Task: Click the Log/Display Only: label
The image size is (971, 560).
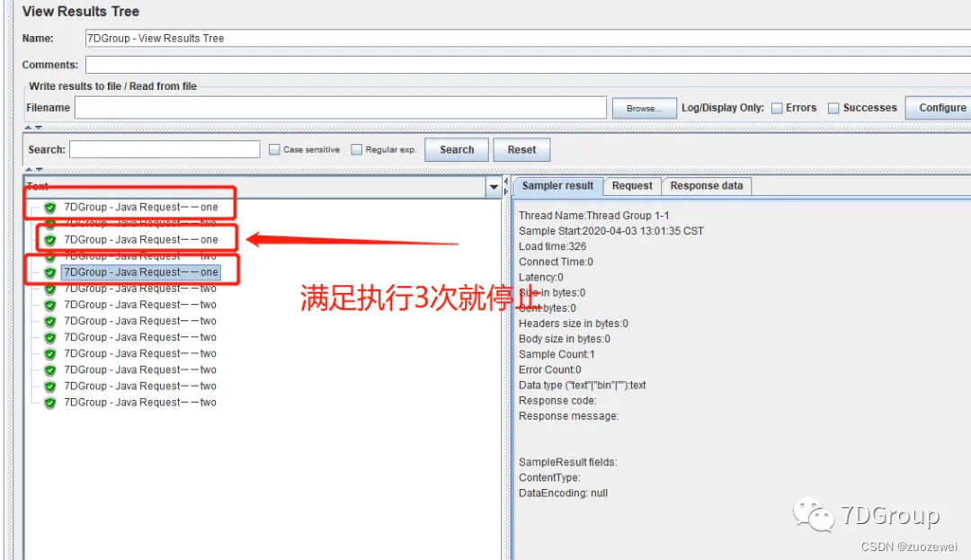Action: 723,108
